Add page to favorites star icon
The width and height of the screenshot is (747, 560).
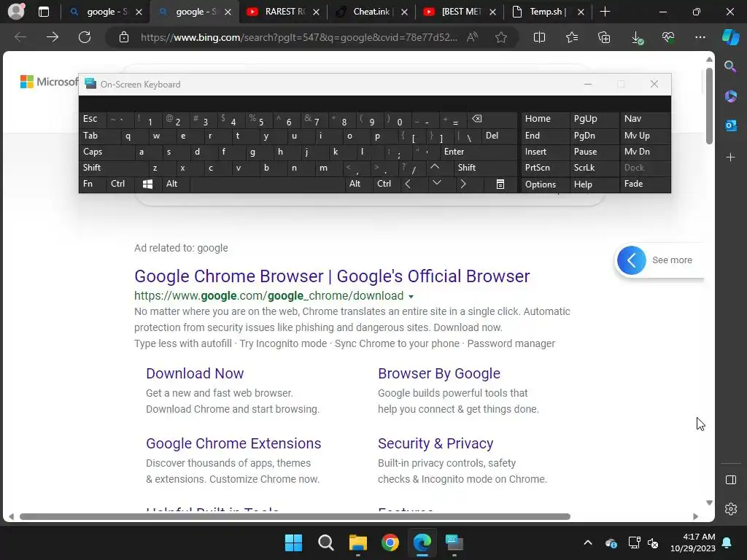[x=500, y=37]
